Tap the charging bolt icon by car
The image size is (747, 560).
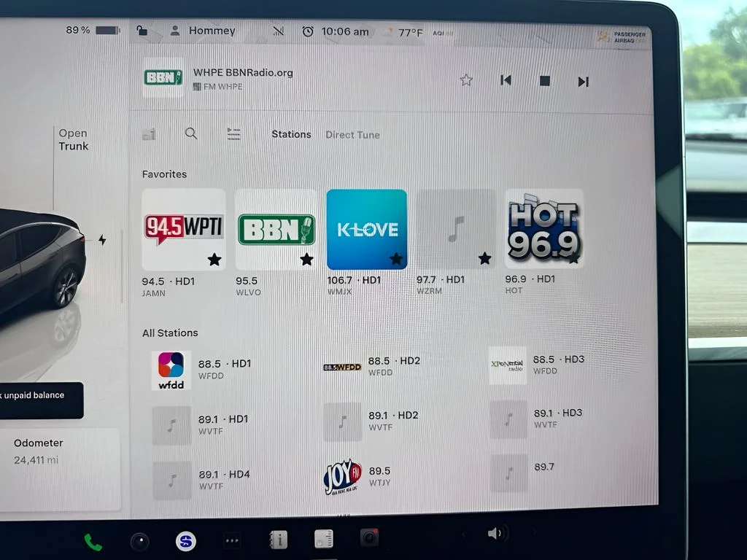tap(102, 239)
